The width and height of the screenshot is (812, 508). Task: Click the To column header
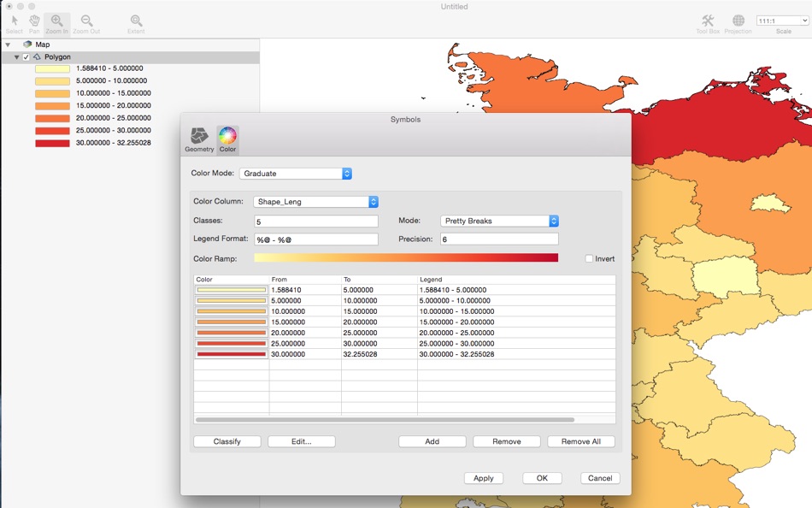pos(380,280)
